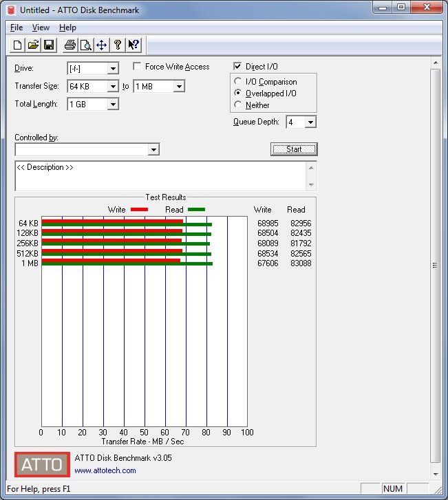This screenshot has width=448, height=500.
Task: Select the Overlapped I/O radio option
Action: (237, 93)
